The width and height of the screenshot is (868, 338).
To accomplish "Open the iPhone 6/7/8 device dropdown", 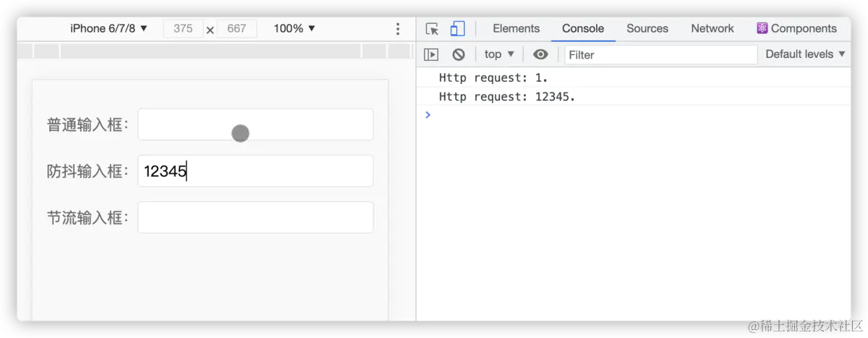I will pos(109,28).
